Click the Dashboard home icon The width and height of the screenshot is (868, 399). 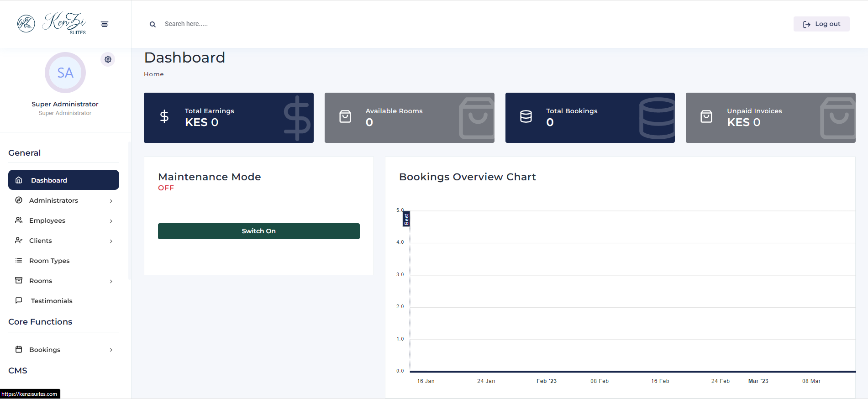tap(19, 180)
